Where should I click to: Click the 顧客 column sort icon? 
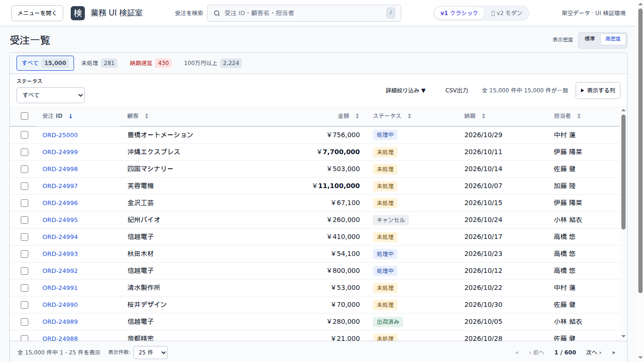point(147,116)
